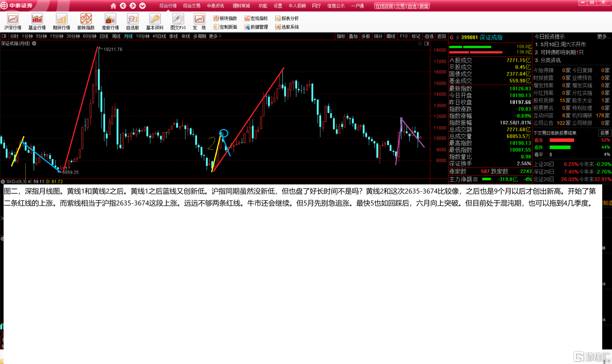Open 数据管理 data management

[x=256, y=27]
